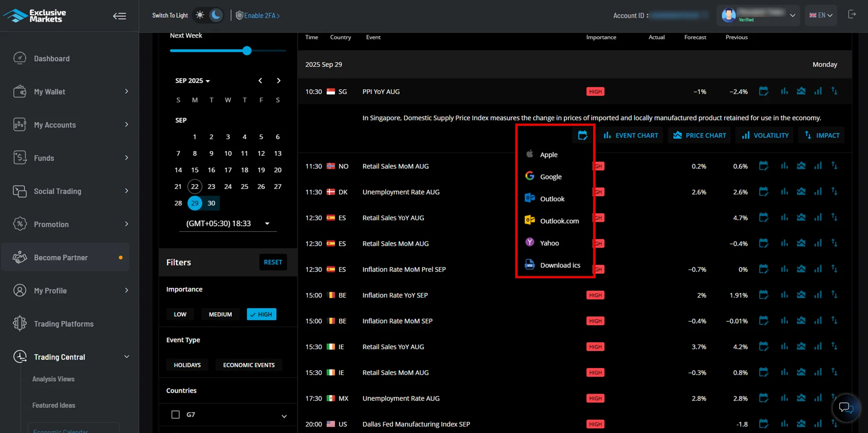The width and height of the screenshot is (868, 433).
Task: Click the next month arrow
Action: pyautogui.click(x=278, y=81)
